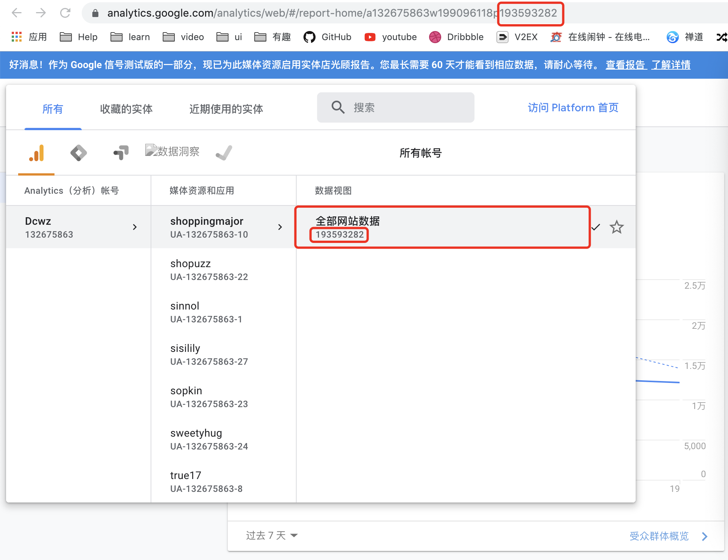
Task: Click the 查看报告 link in banner
Action: [625, 65]
